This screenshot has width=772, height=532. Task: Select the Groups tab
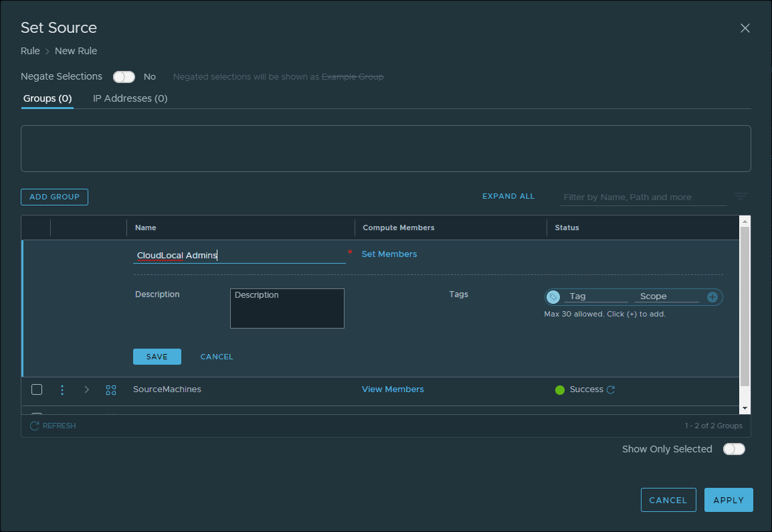(x=47, y=98)
